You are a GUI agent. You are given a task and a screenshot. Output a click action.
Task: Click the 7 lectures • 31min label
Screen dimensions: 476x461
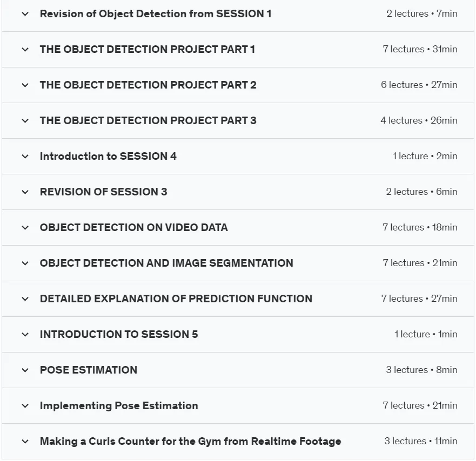(x=420, y=49)
